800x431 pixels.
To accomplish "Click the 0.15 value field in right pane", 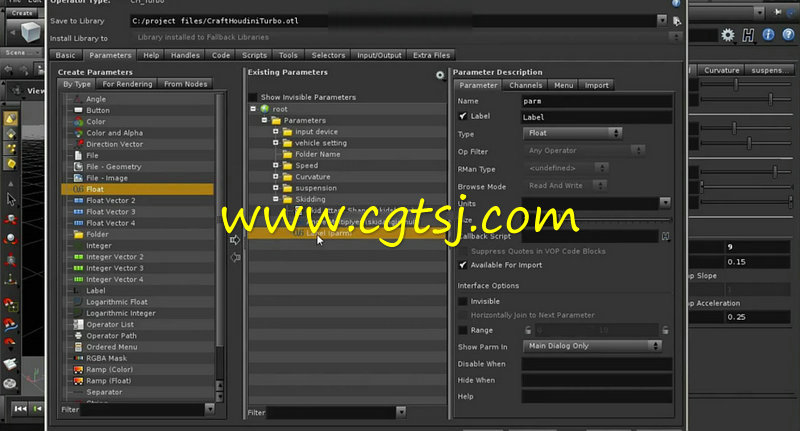I will tap(757, 262).
